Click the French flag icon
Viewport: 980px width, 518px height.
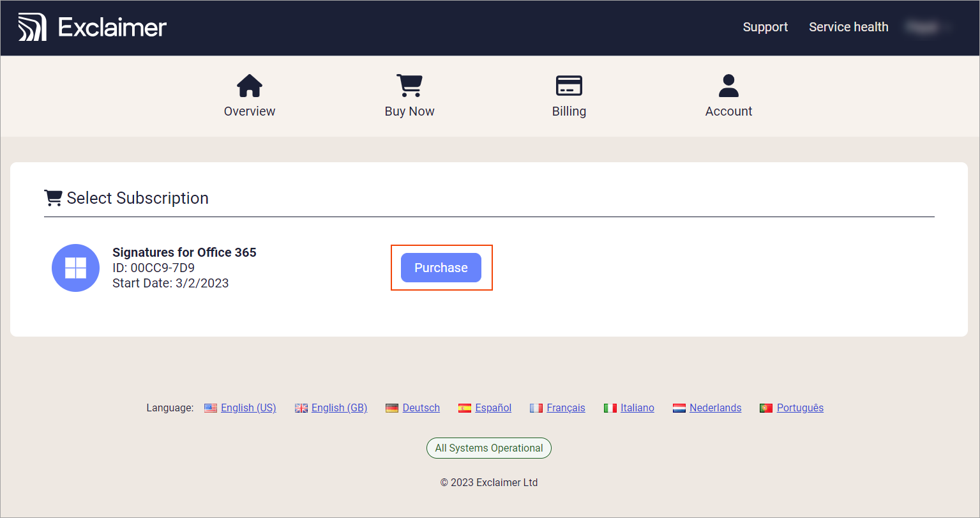pos(536,408)
